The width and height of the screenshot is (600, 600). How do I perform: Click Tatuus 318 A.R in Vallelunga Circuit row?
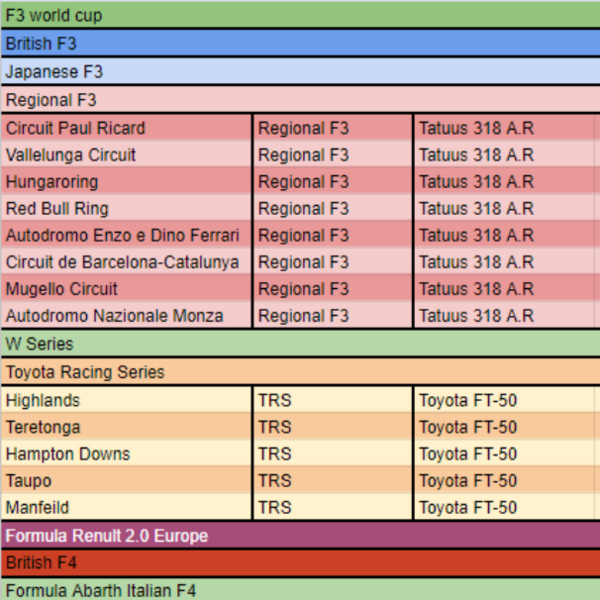(x=504, y=155)
